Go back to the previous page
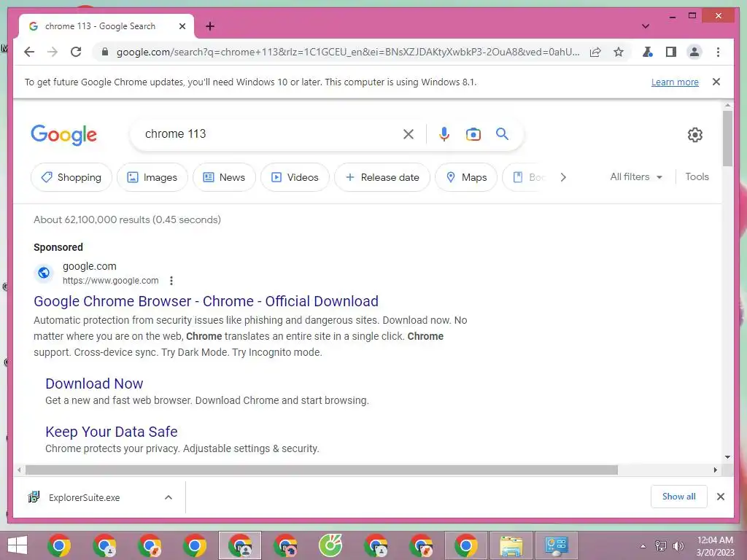This screenshot has height=560, width=747. point(29,52)
